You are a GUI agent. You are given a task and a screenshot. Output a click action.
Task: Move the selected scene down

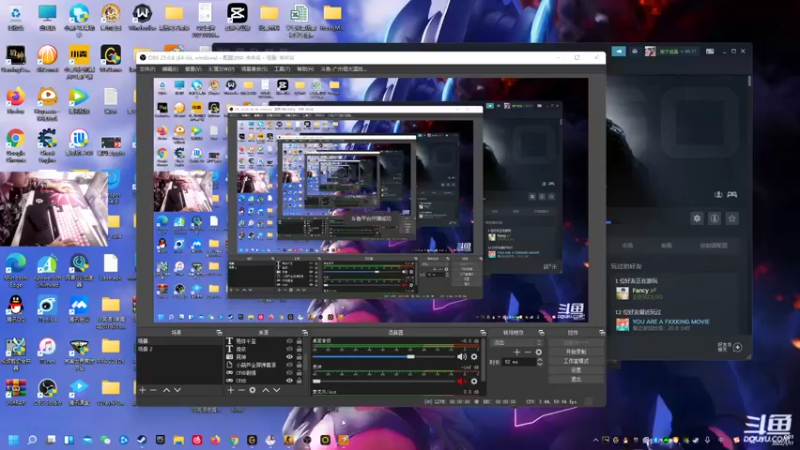pos(177,390)
